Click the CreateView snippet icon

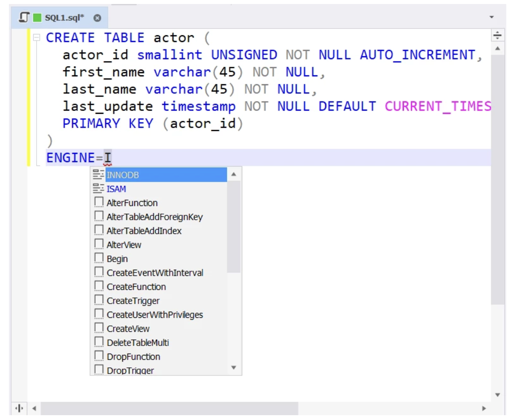click(99, 328)
